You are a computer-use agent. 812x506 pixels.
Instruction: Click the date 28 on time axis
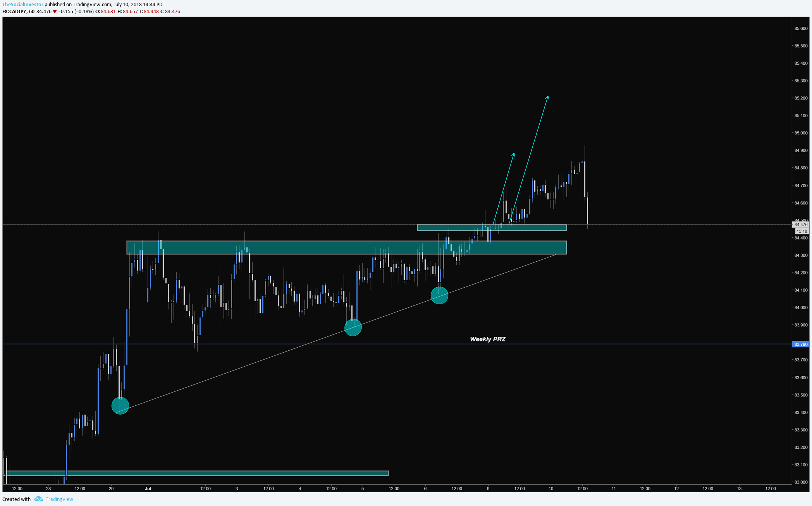tap(48, 489)
